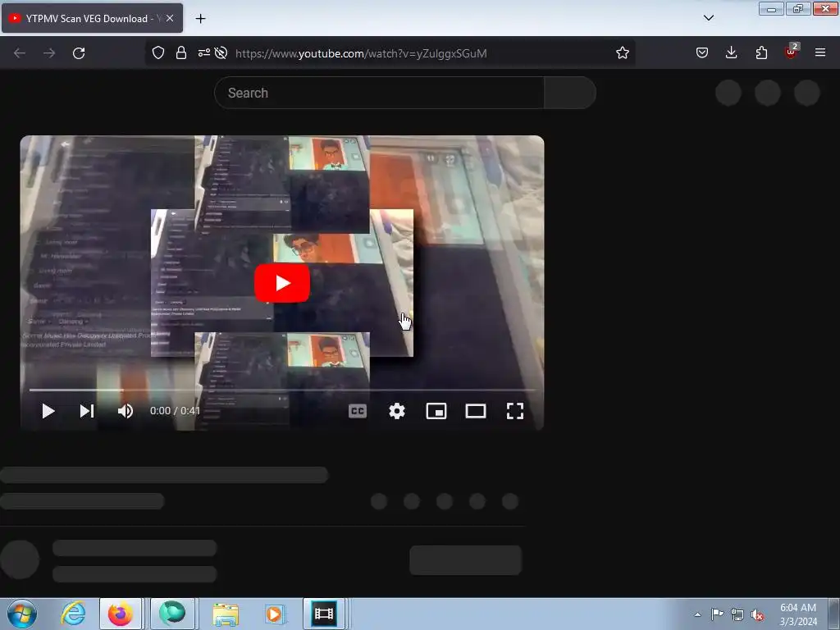Open the video player settings gear
840x630 pixels.
pyautogui.click(x=397, y=411)
